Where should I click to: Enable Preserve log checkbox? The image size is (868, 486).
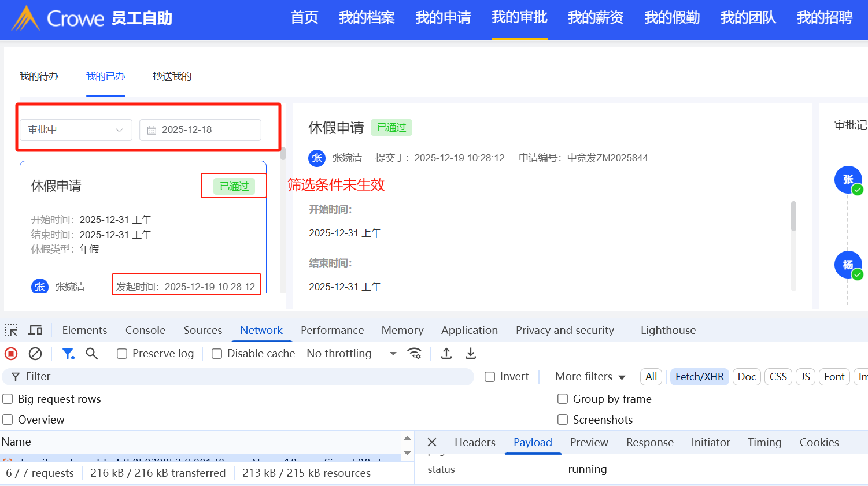click(x=122, y=354)
